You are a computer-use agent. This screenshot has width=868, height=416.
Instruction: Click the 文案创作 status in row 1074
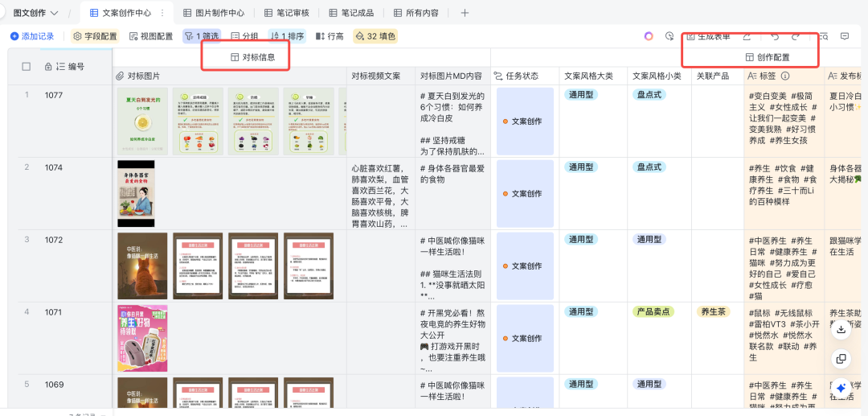point(526,194)
